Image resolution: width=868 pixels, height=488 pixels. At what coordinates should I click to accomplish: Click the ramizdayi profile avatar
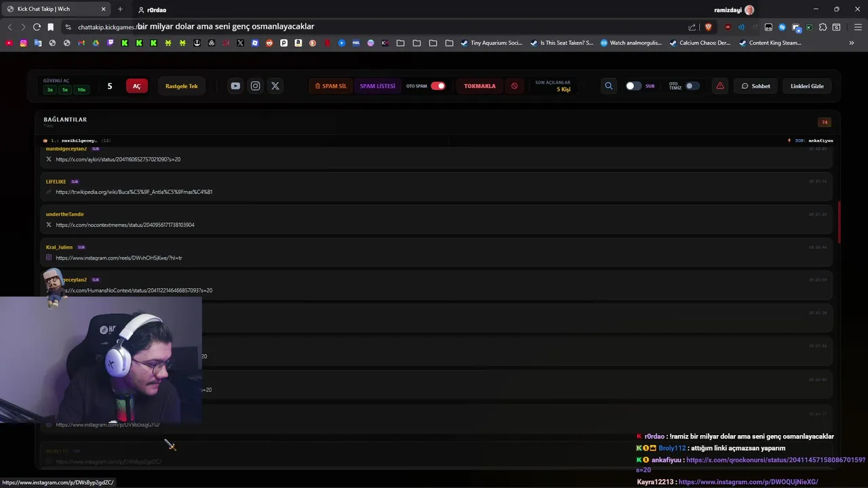tap(749, 9)
